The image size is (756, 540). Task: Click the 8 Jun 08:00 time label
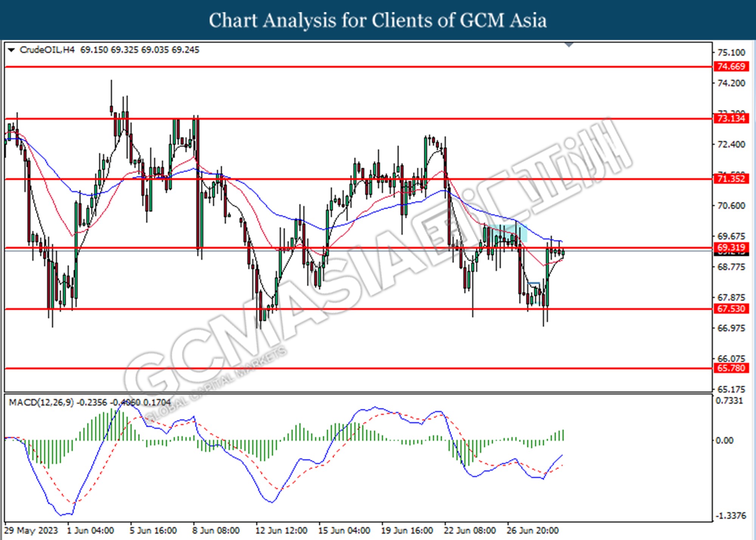click(216, 531)
